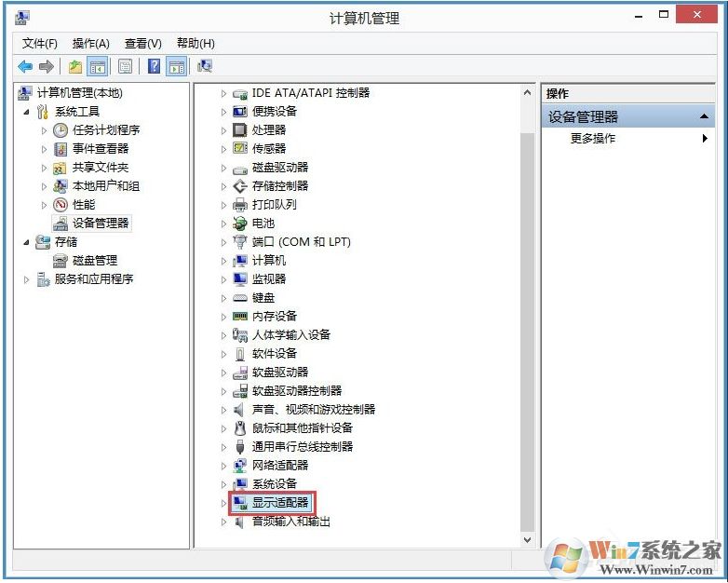Click the 显示适配器 display adapter icon
Viewport: 728px width, 583px height.
click(x=239, y=503)
